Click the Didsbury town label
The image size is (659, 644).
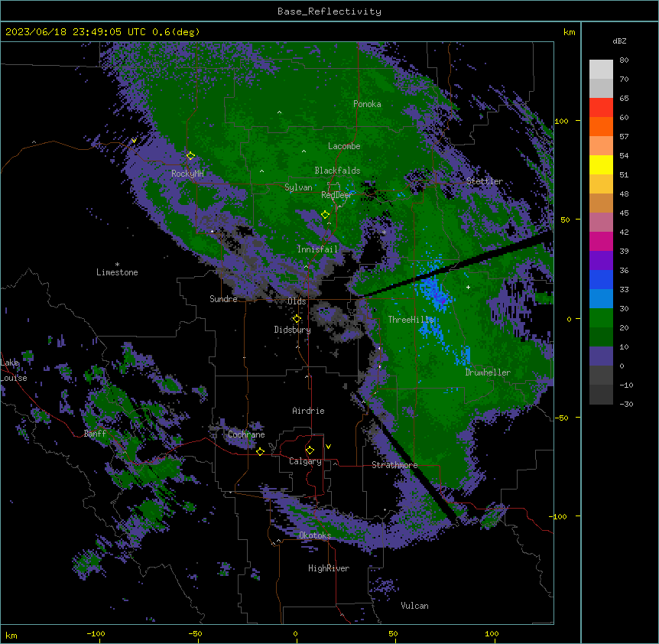tap(293, 330)
